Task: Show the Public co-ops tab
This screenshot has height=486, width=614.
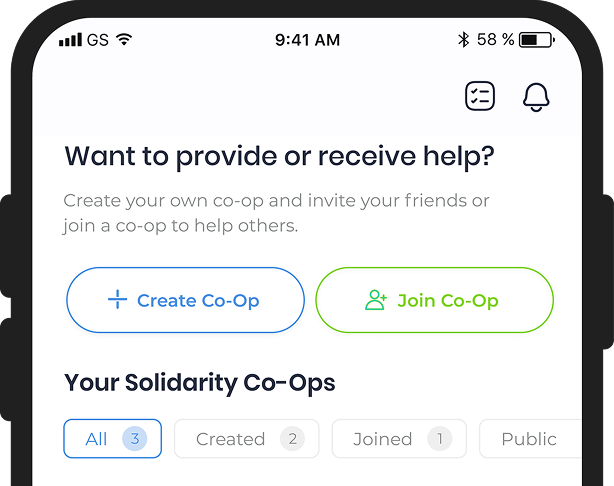Action: coord(530,439)
